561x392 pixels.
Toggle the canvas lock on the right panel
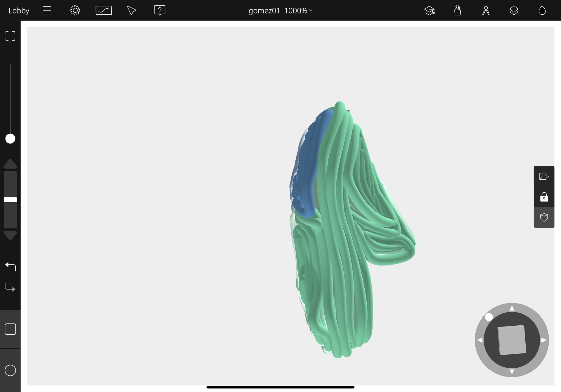(544, 197)
